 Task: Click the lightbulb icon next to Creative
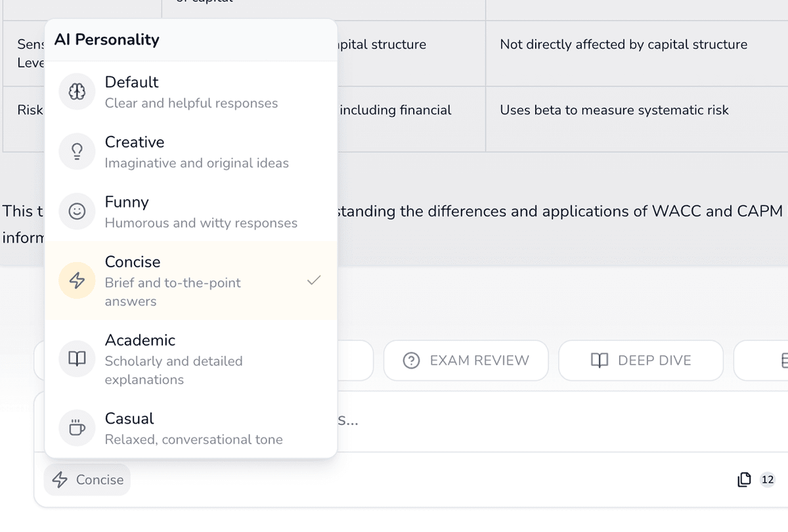(x=77, y=152)
